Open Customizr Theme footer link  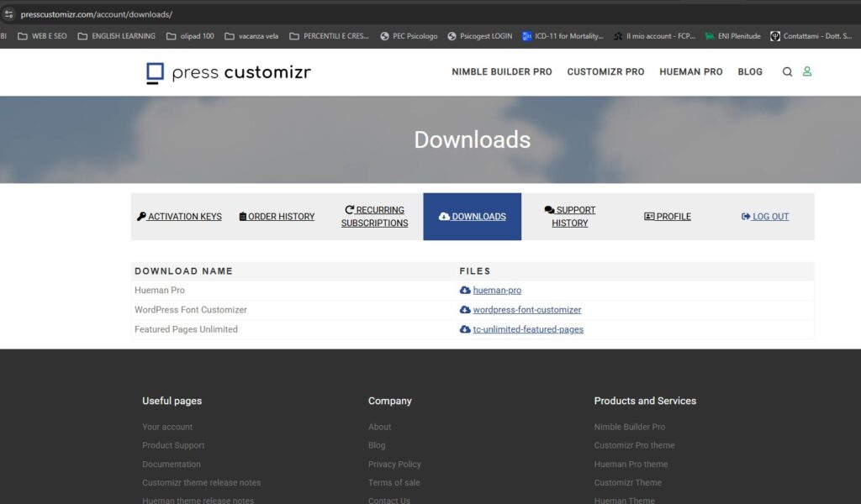[x=627, y=483]
